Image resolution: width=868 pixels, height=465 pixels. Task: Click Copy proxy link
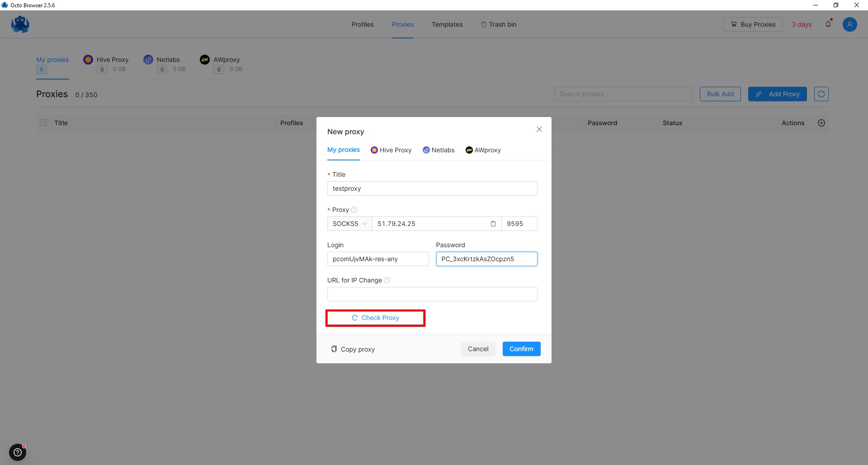(x=353, y=349)
